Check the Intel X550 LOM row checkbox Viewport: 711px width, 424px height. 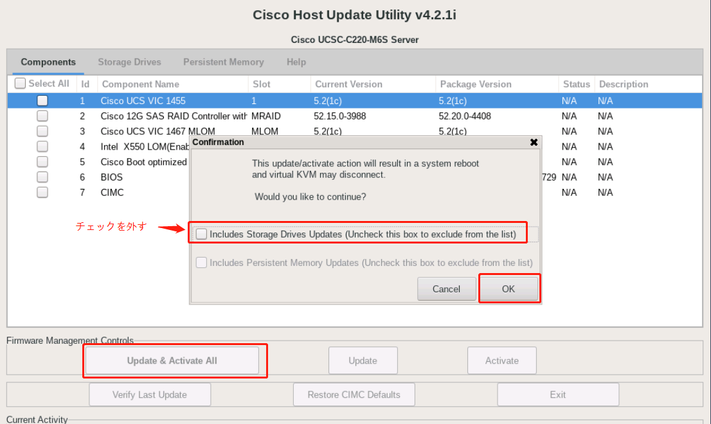click(42, 146)
